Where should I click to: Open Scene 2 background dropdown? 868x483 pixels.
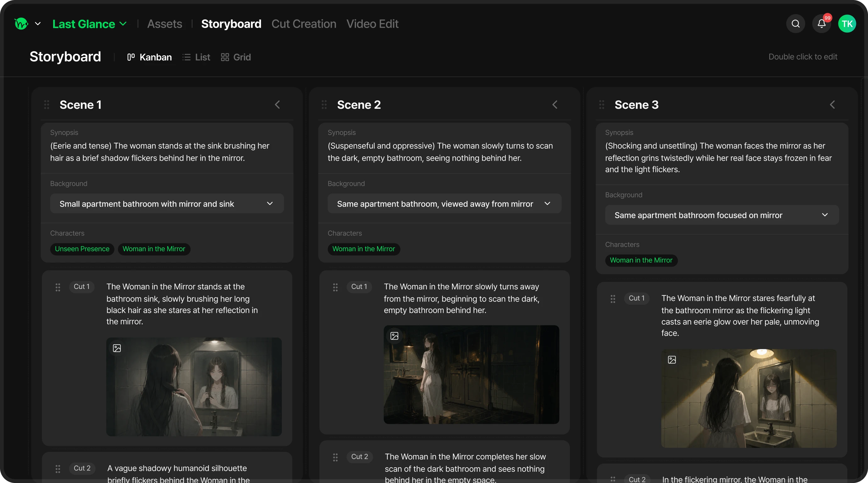pyautogui.click(x=444, y=203)
